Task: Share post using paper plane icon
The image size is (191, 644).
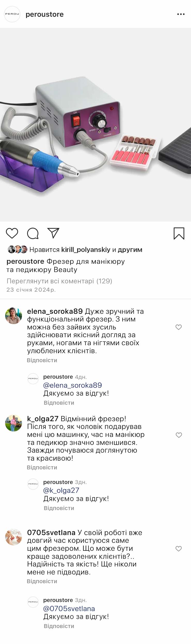Action: pyautogui.click(x=53, y=233)
